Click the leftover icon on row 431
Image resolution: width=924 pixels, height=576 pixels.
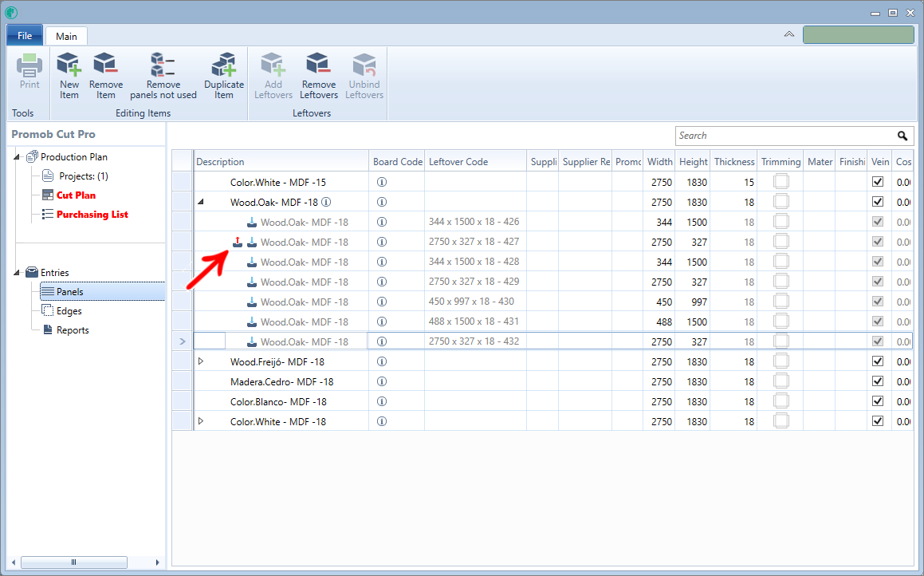tap(252, 322)
